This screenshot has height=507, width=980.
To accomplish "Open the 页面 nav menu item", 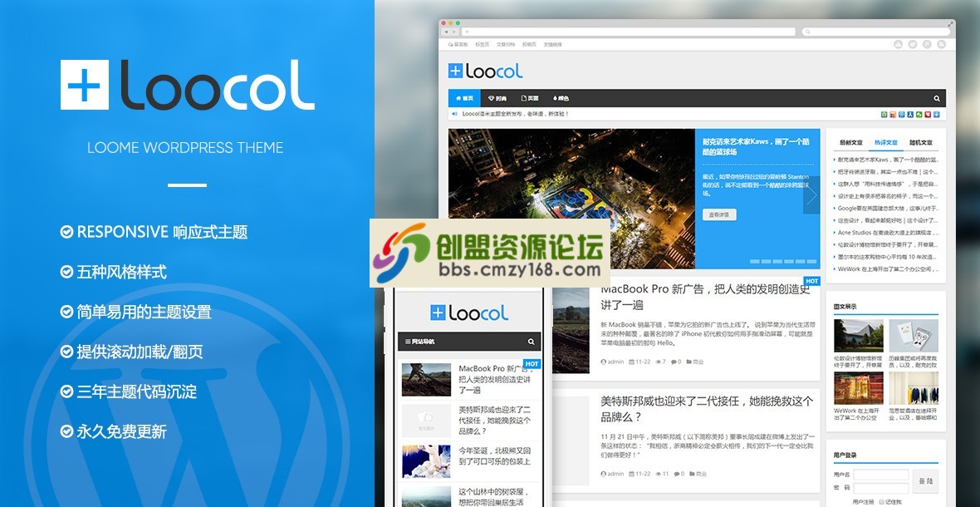I will (529, 98).
